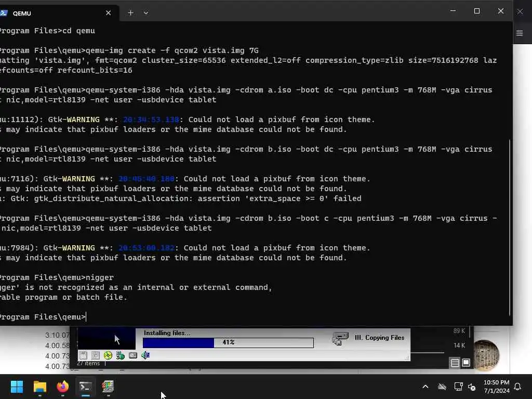The width and height of the screenshot is (532, 399).
Task: Click the first floppy drive status icon
Action: (x=83, y=355)
